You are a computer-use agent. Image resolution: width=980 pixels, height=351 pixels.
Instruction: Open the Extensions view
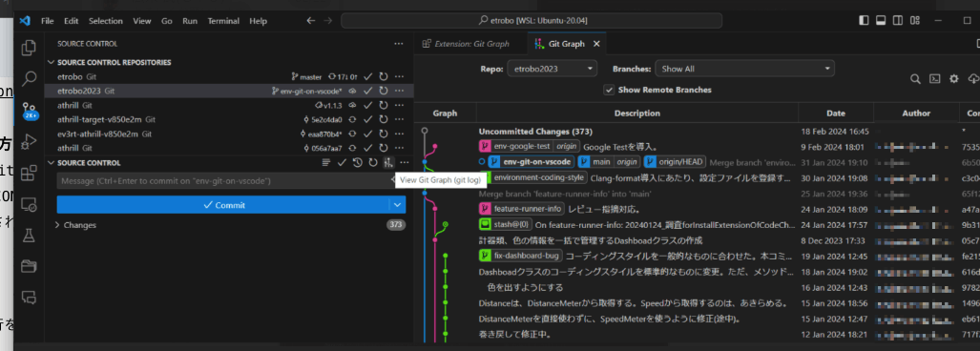(x=29, y=173)
